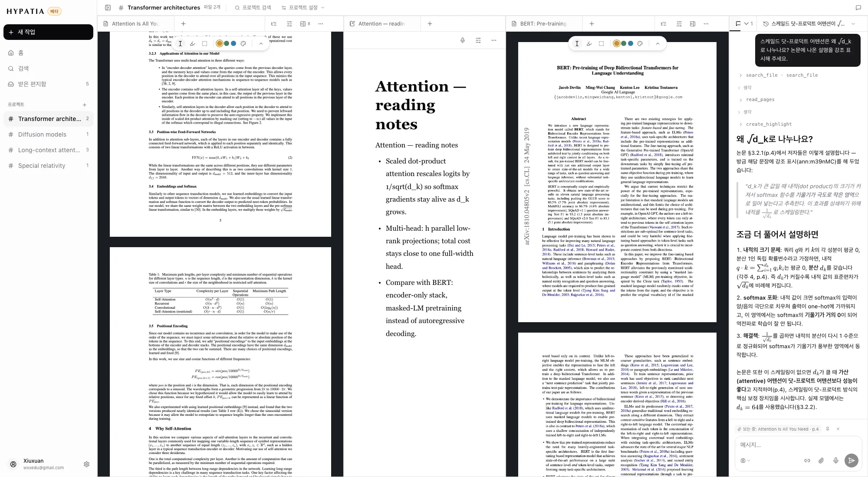Collapse the BERT annotation toolbar
868x477 pixels.
tap(658, 43)
